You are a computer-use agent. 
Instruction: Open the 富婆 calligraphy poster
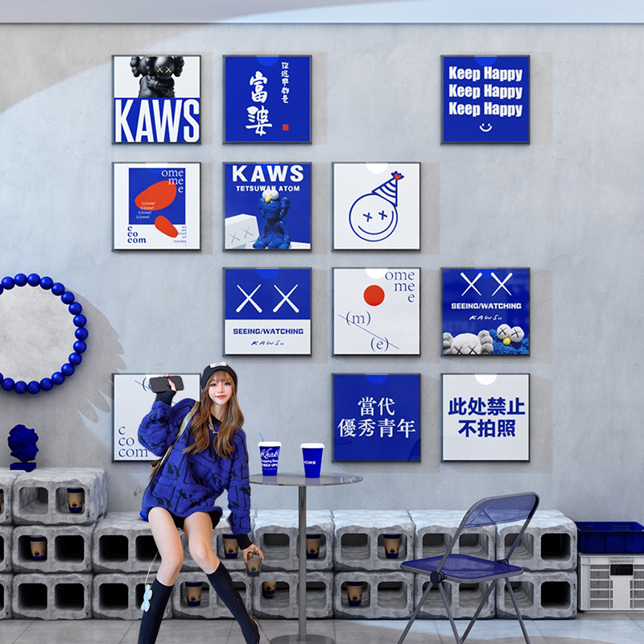point(267,99)
